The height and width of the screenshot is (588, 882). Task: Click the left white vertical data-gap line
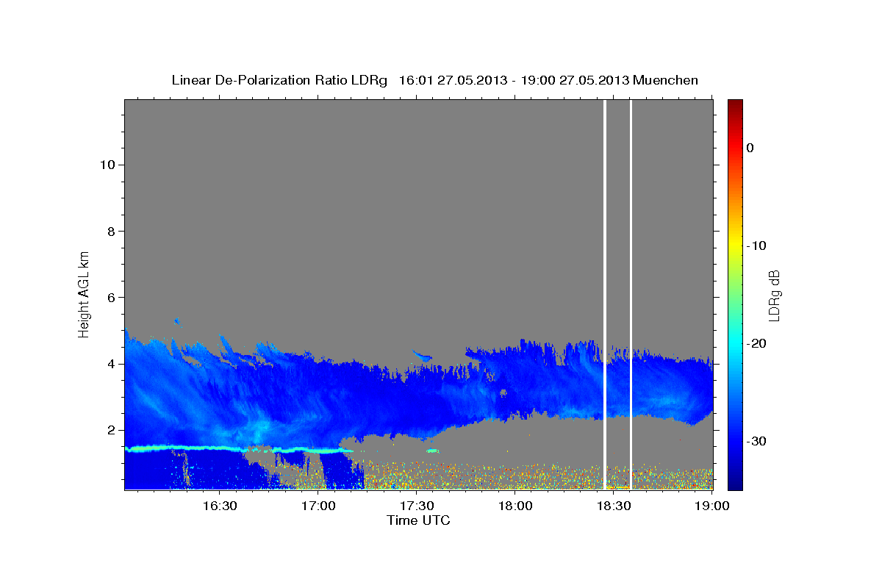click(605, 294)
